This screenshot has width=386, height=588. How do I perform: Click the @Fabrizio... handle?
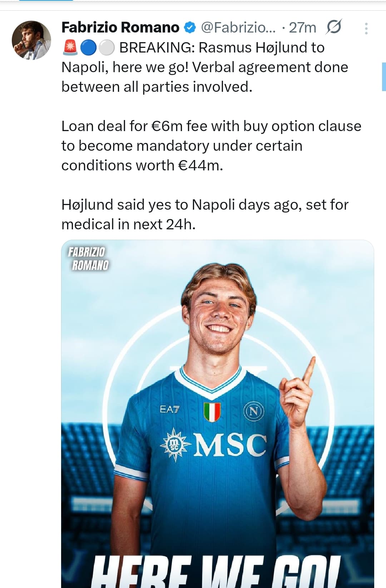[x=238, y=28]
